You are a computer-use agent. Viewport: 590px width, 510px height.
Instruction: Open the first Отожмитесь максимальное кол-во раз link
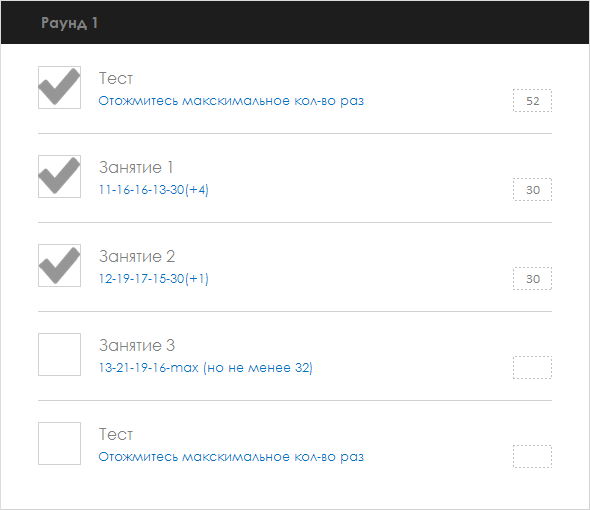(231, 101)
